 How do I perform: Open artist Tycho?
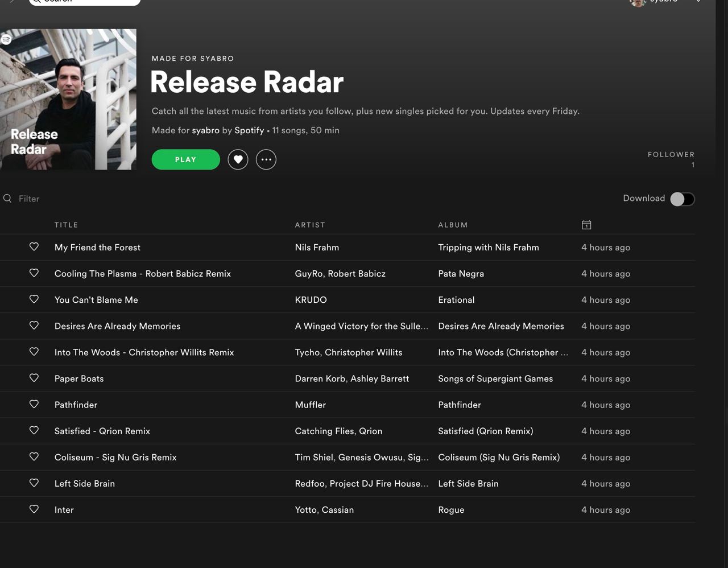(307, 352)
